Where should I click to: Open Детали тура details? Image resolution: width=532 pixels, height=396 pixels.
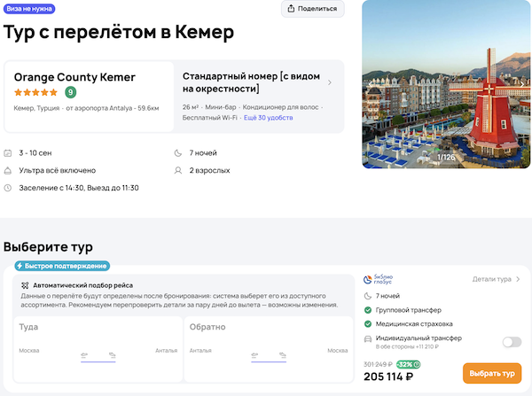point(496,279)
